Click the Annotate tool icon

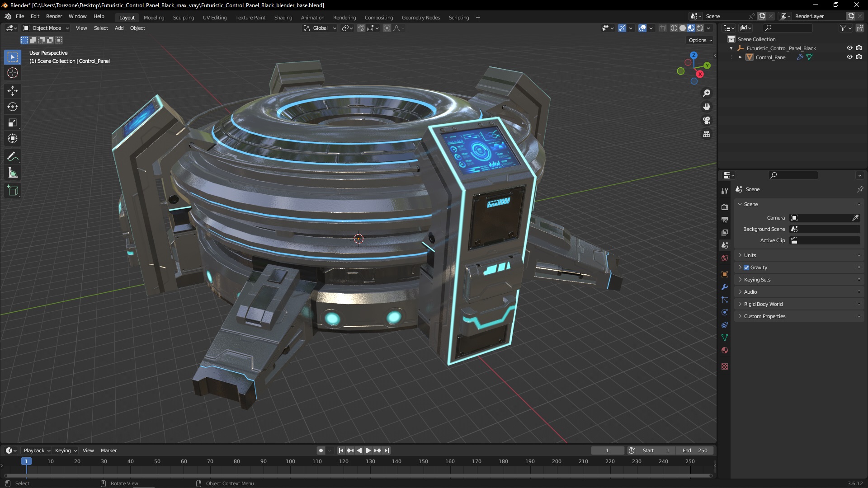click(x=13, y=155)
